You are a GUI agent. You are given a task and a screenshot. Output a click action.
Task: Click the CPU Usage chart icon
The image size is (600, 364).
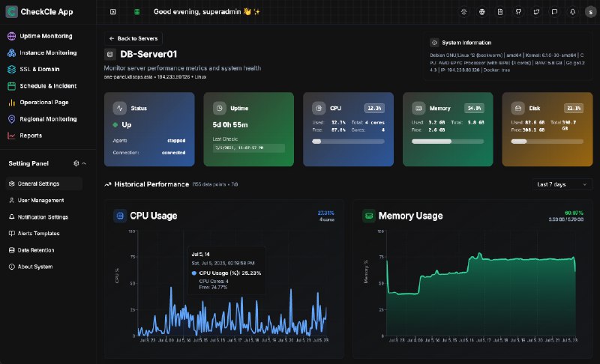pos(120,216)
